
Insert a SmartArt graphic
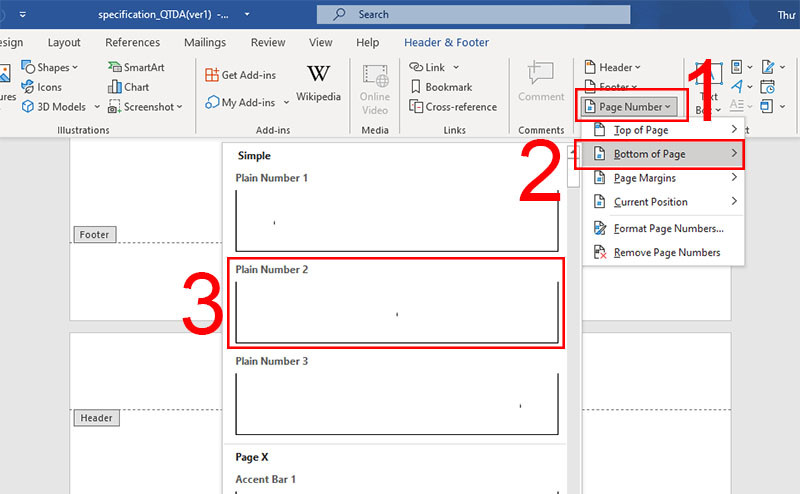136,67
